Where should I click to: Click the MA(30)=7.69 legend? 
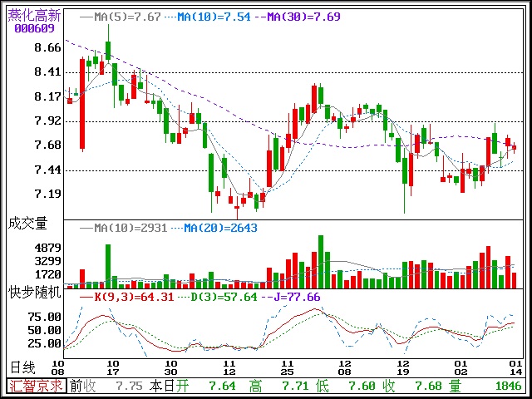click(x=297, y=17)
